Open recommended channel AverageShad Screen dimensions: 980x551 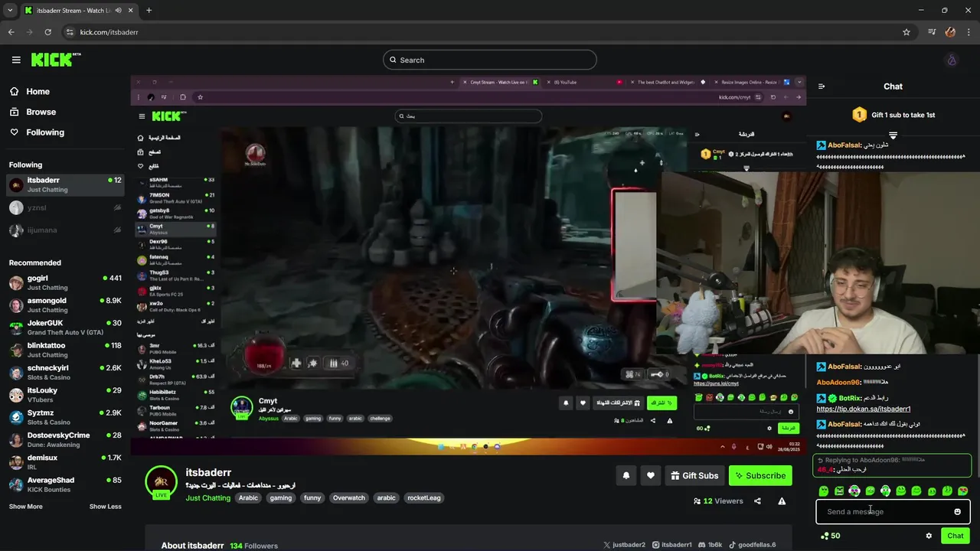click(64, 484)
